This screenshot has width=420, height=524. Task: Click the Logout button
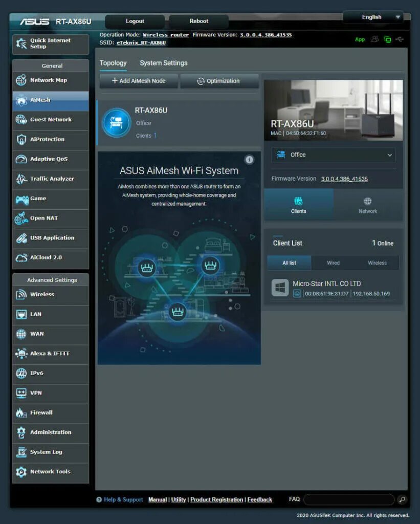tap(135, 21)
